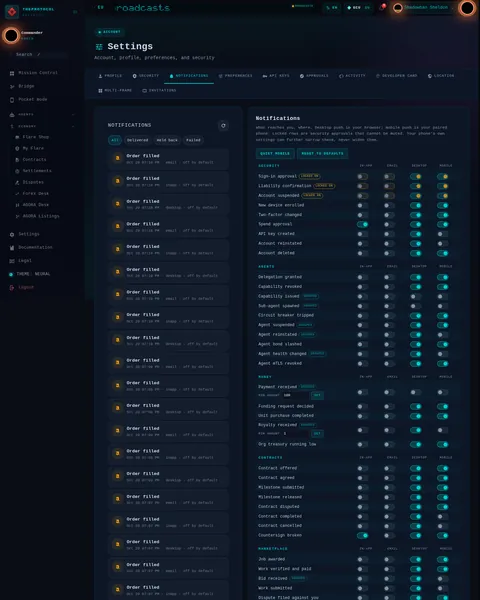
Task: Click the red diamond app logo
Action: [x=12, y=12]
